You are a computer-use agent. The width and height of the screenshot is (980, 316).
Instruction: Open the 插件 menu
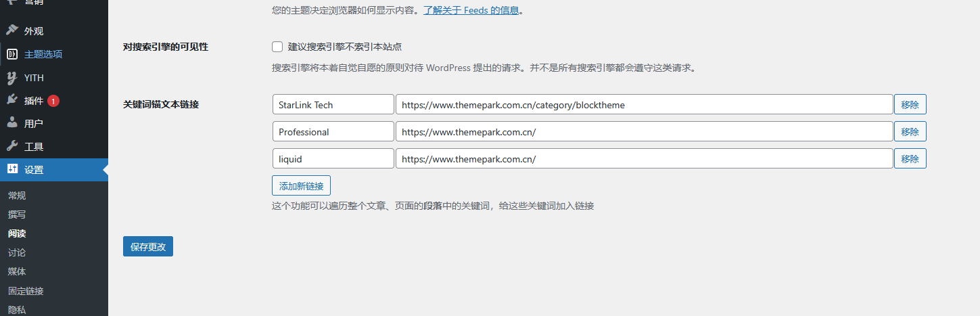(x=54, y=101)
